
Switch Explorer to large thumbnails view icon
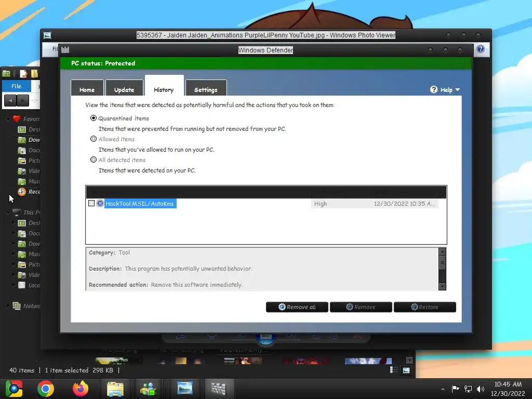406,370
